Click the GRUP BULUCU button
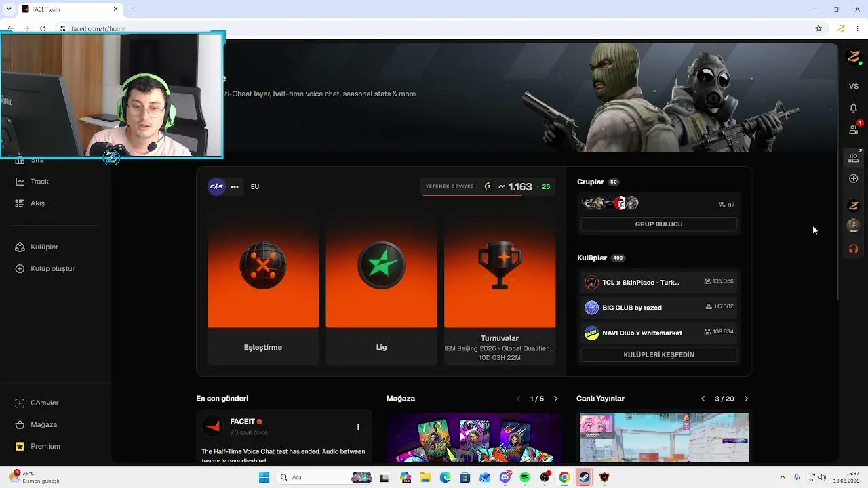The height and width of the screenshot is (488, 868). [x=658, y=224]
